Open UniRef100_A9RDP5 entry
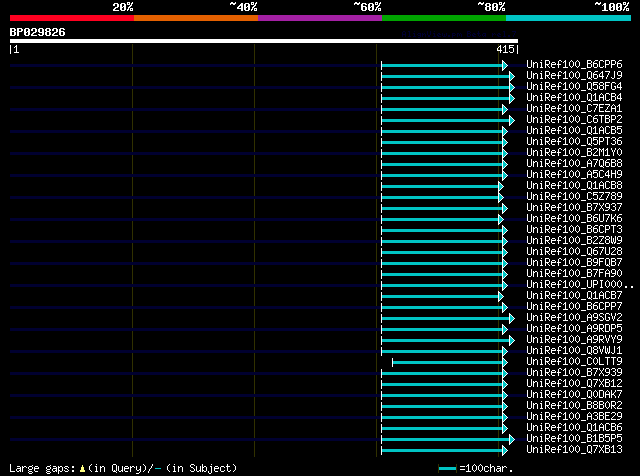Image resolution: width=640 pixels, height=476 pixels. [574, 329]
